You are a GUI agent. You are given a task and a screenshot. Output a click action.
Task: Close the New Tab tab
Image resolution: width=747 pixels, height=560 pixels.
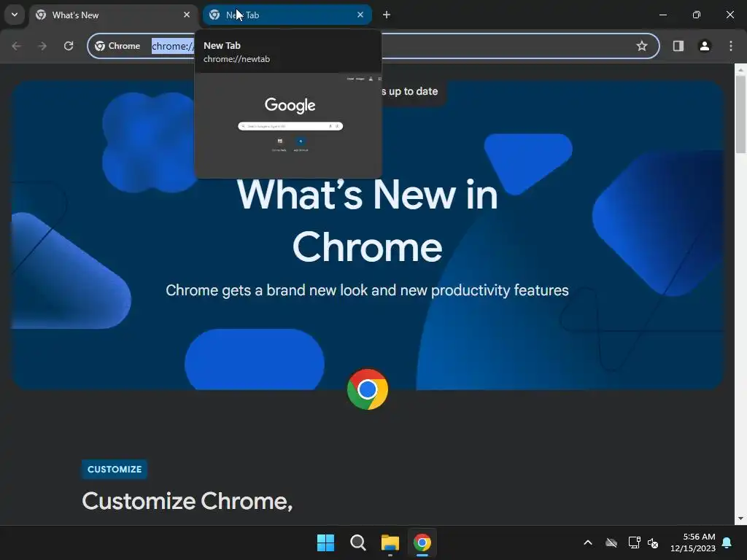coord(360,15)
